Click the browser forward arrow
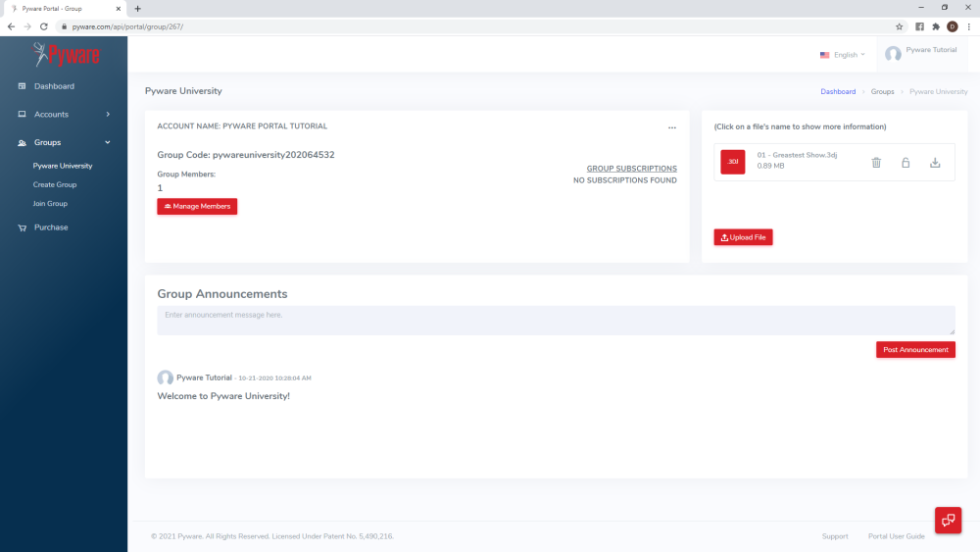 27,26
